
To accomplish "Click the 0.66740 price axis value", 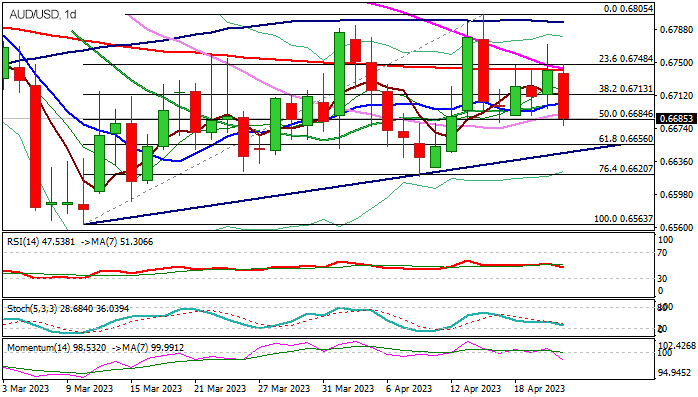I will click(x=676, y=128).
